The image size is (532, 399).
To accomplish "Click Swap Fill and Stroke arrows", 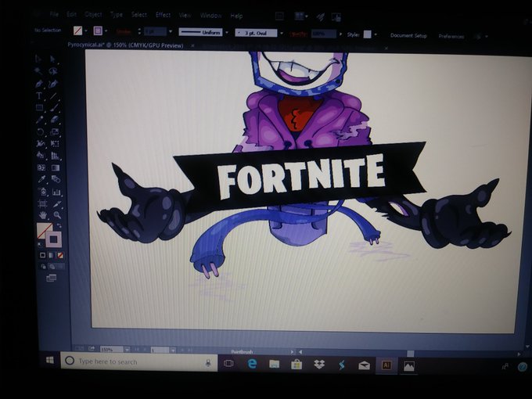I will tap(59, 225).
